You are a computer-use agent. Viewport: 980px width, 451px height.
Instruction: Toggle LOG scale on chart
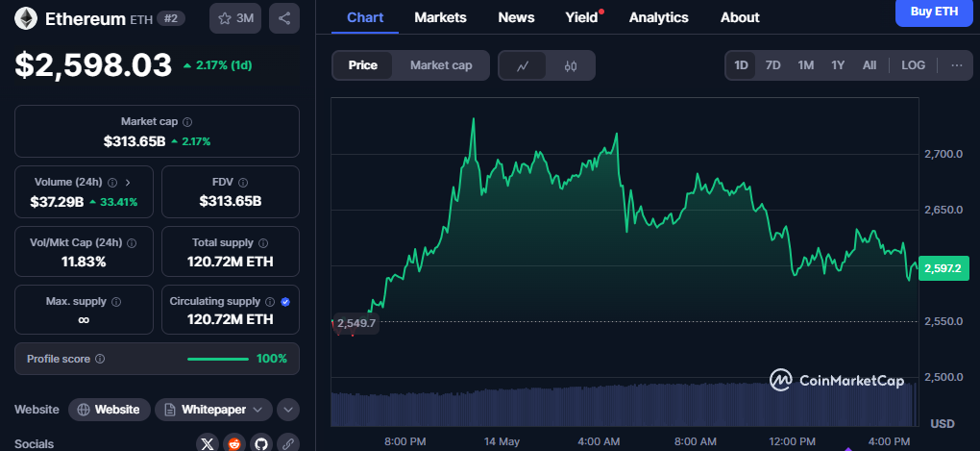click(x=913, y=65)
